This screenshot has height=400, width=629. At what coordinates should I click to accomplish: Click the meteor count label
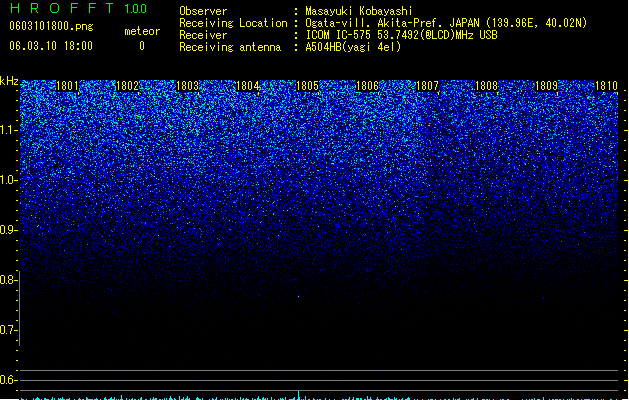[x=142, y=31]
